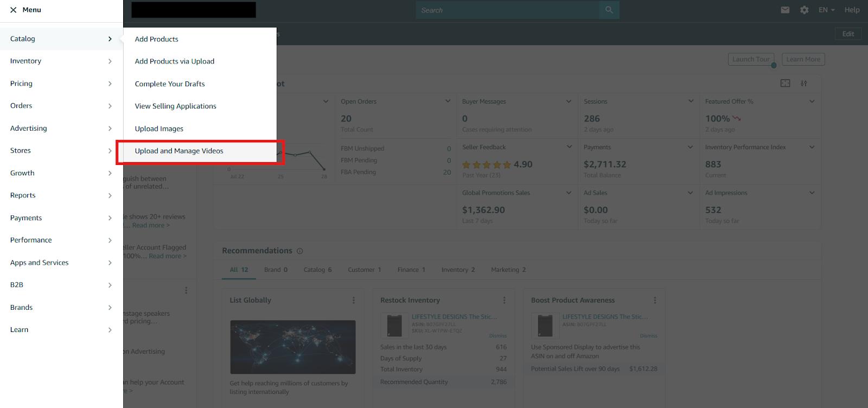868x408 pixels.
Task: Expand the Ad Impressions card dropdown
Action: point(812,193)
